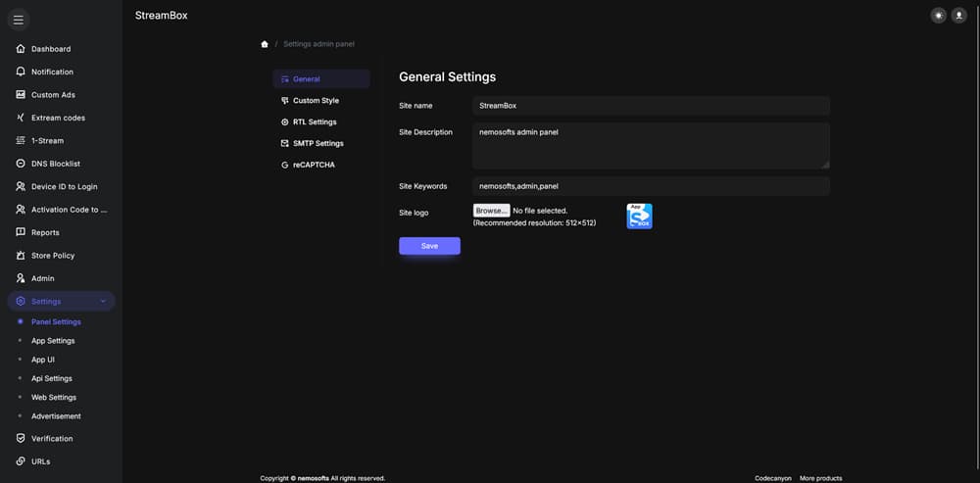Click the hamburger menu icon
Viewport: 980px width, 483px height.
coord(18,20)
